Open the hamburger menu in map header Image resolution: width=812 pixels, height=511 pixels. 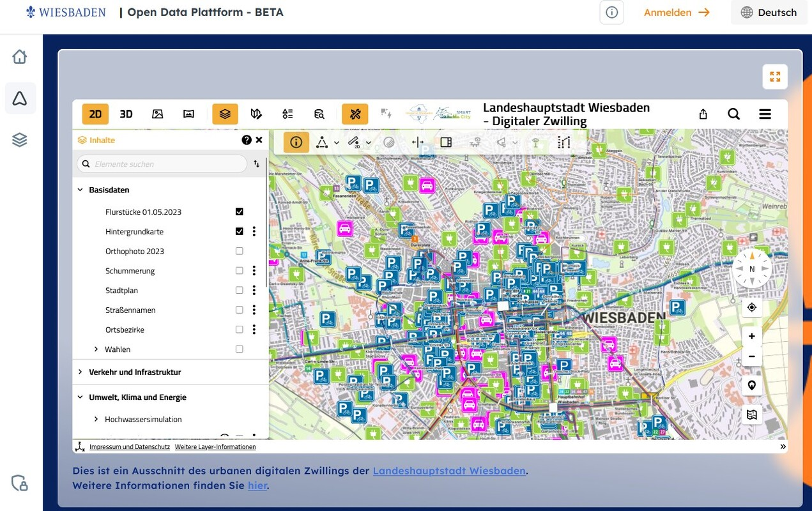tap(765, 114)
